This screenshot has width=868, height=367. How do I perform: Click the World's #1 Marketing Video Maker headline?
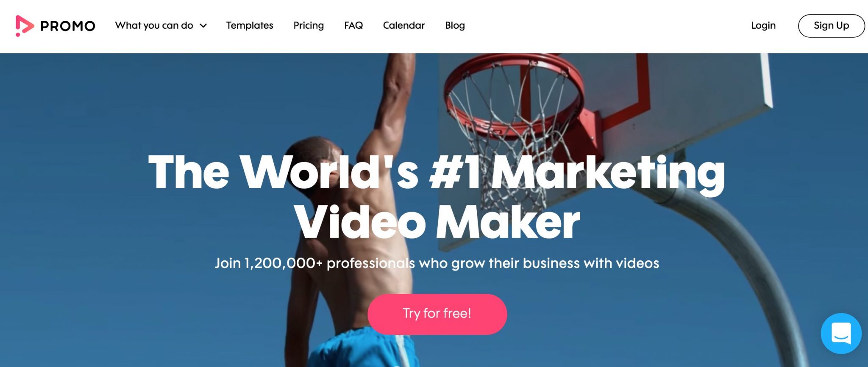coord(437,197)
